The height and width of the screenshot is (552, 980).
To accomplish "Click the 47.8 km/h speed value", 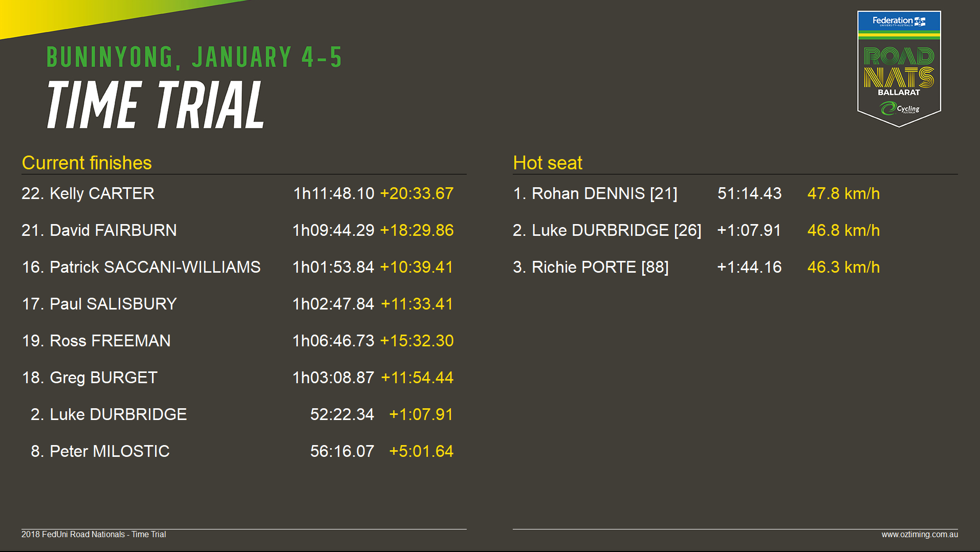I will pyautogui.click(x=843, y=193).
